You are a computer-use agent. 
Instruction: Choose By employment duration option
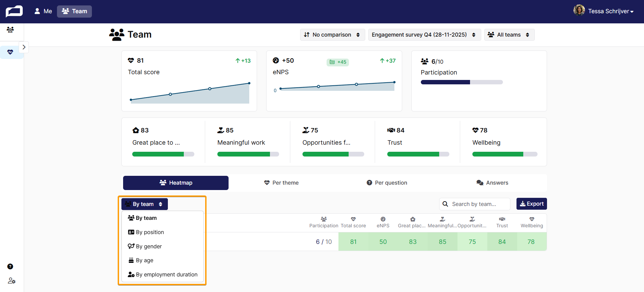(x=162, y=274)
